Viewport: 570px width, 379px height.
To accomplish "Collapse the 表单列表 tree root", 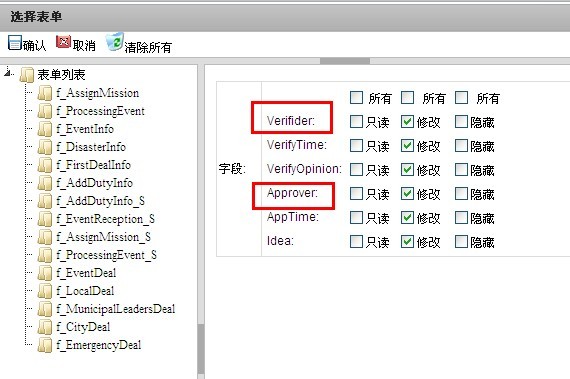I will 8,73.
